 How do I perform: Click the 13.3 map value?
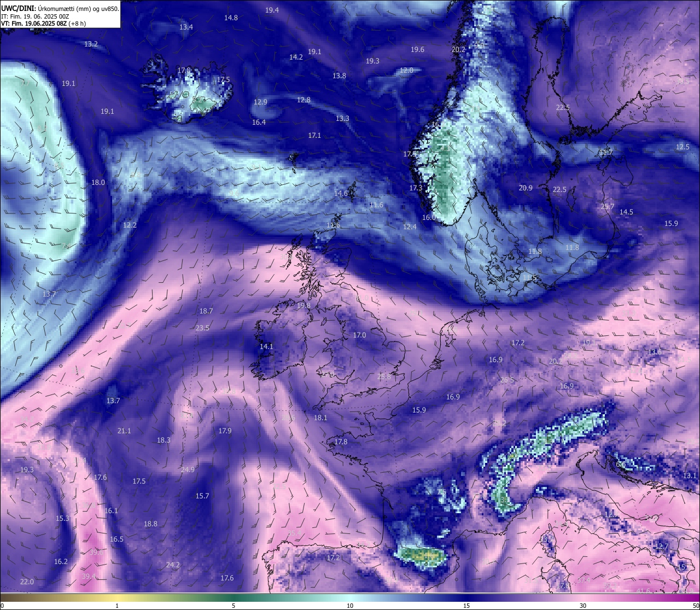342,119
